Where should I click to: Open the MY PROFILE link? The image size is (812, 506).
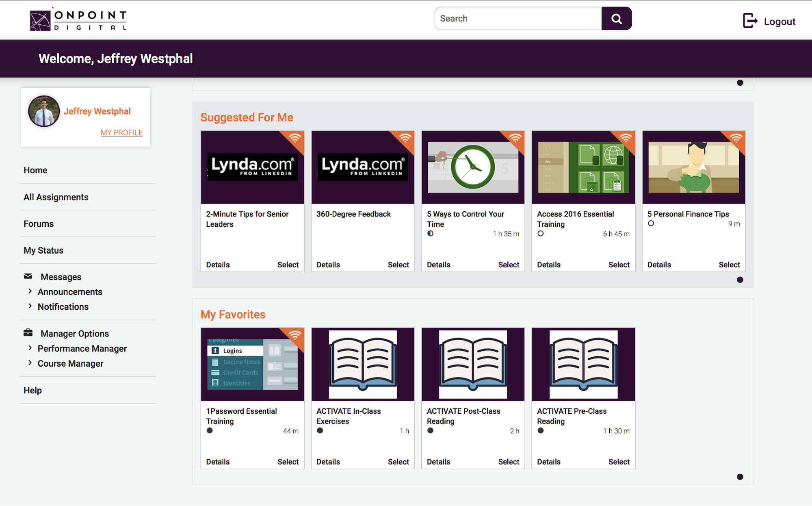click(x=121, y=132)
